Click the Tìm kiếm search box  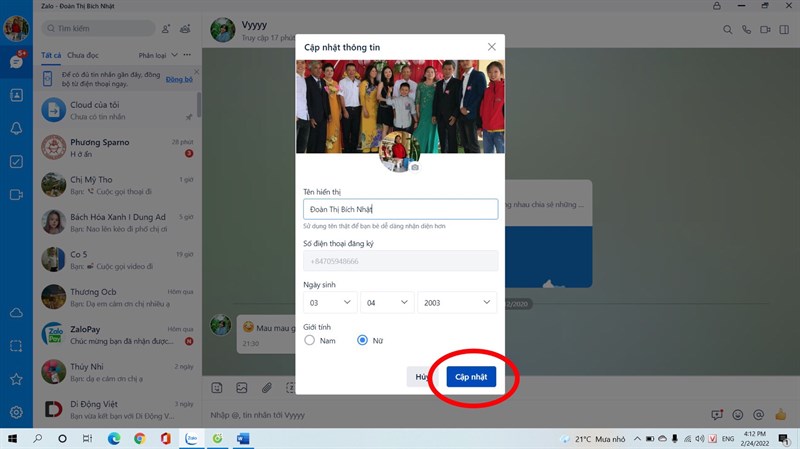click(98, 28)
